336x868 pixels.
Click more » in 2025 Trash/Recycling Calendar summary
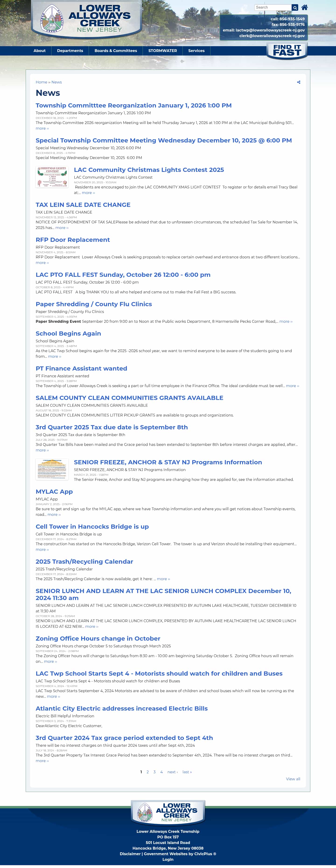tap(164, 579)
